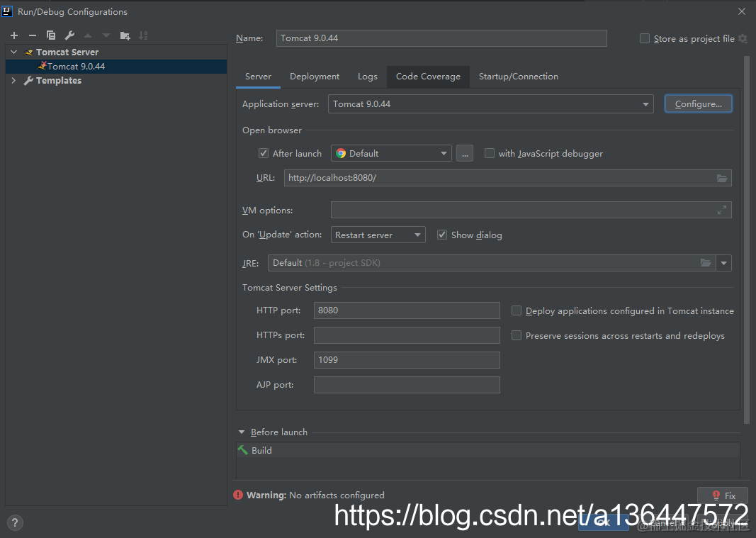Image resolution: width=756 pixels, height=538 pixels.
Task: Click the Name input field
Action: pos(441,38)
